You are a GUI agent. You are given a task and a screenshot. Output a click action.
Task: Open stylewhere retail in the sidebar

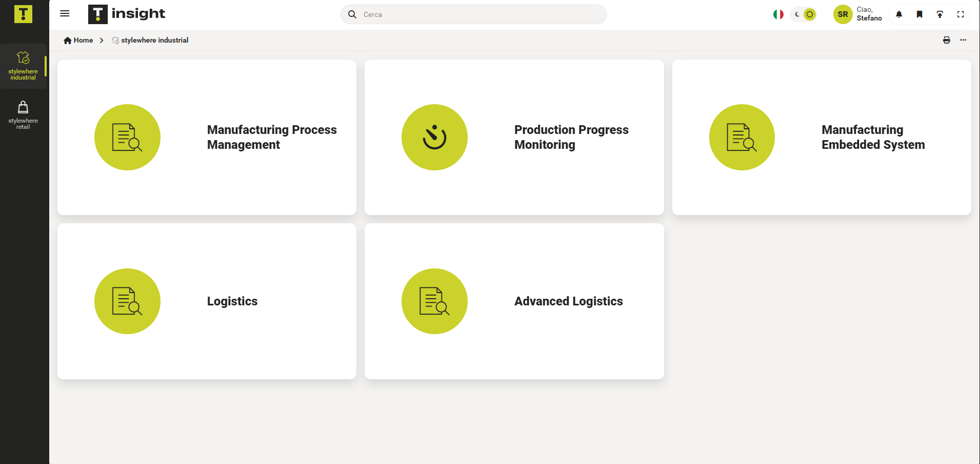[x=23, y=115]
